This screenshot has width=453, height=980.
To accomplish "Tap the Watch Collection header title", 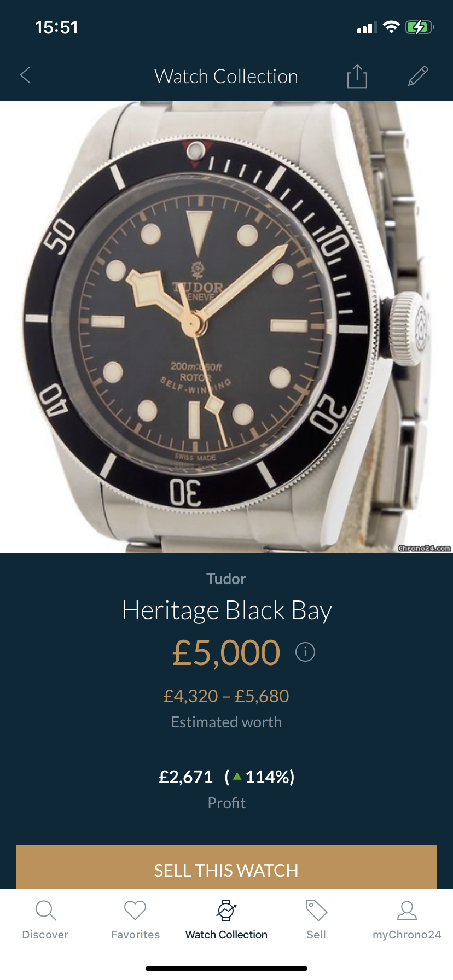I will click(x=226, y=77).
